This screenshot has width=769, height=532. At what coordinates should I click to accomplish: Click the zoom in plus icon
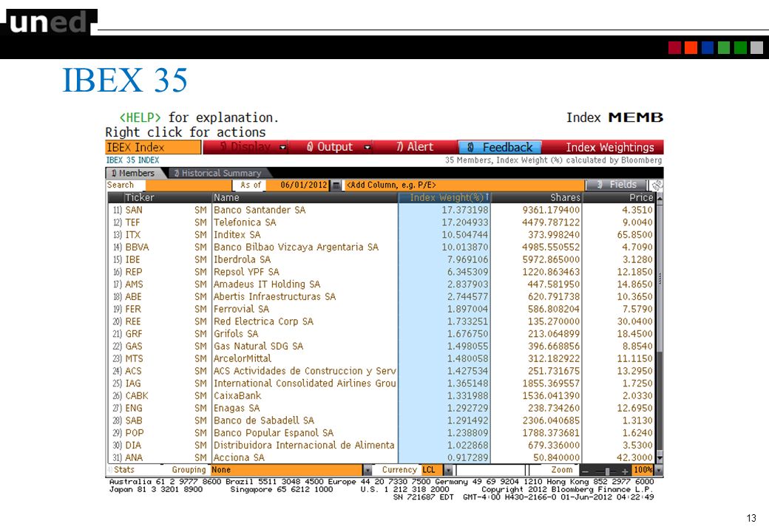tap(625, 471)
